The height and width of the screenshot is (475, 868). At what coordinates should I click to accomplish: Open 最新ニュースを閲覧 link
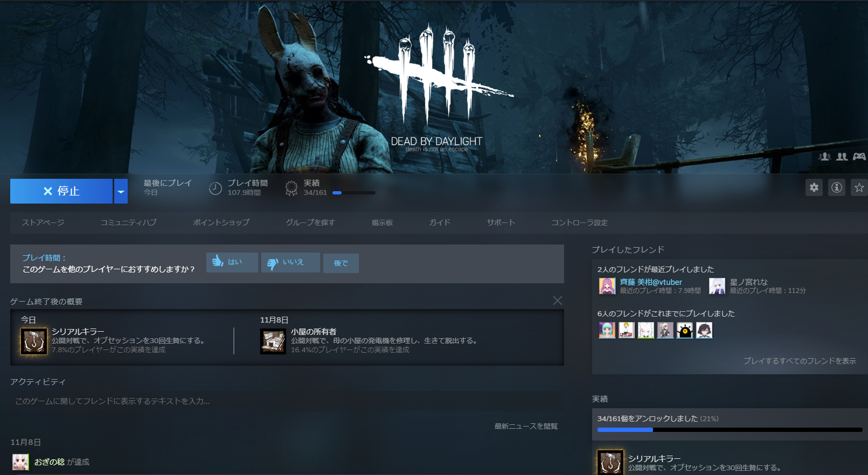click(526, 426)
